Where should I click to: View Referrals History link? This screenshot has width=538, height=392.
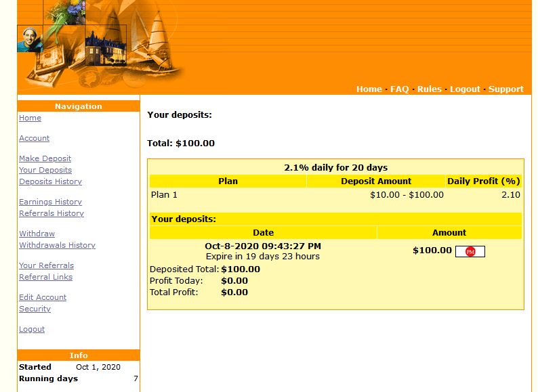(51, 213)
